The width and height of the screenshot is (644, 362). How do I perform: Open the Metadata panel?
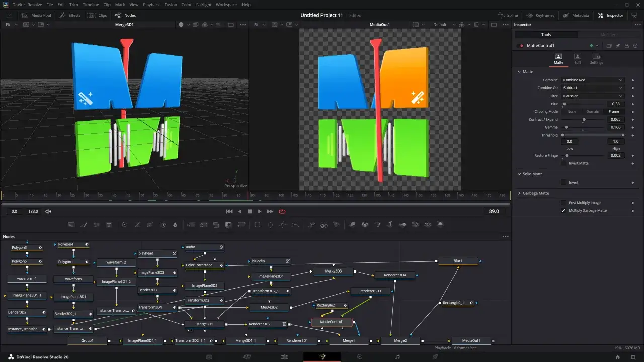tap(576, 15)
